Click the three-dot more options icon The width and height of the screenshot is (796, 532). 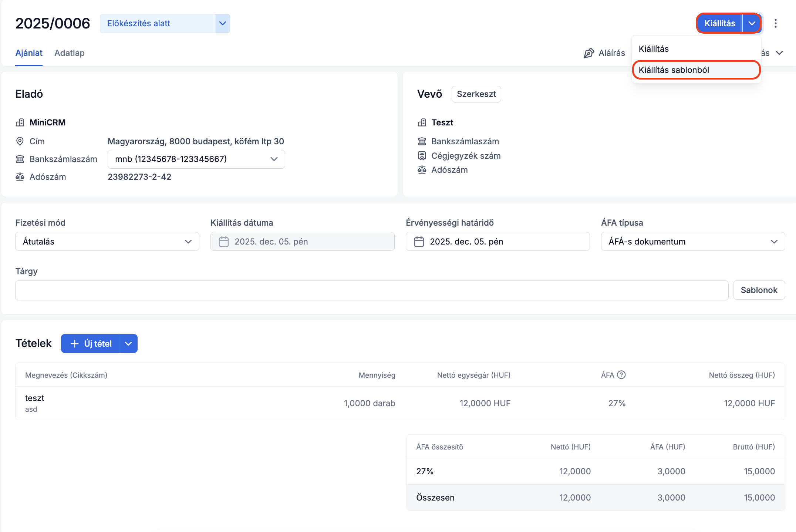pos(776,23)
